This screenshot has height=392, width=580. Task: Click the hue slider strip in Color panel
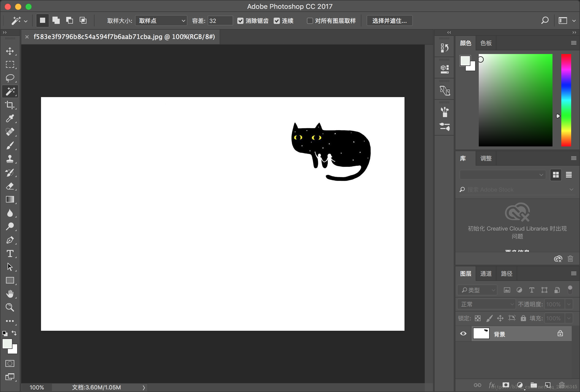pos(566,100)
